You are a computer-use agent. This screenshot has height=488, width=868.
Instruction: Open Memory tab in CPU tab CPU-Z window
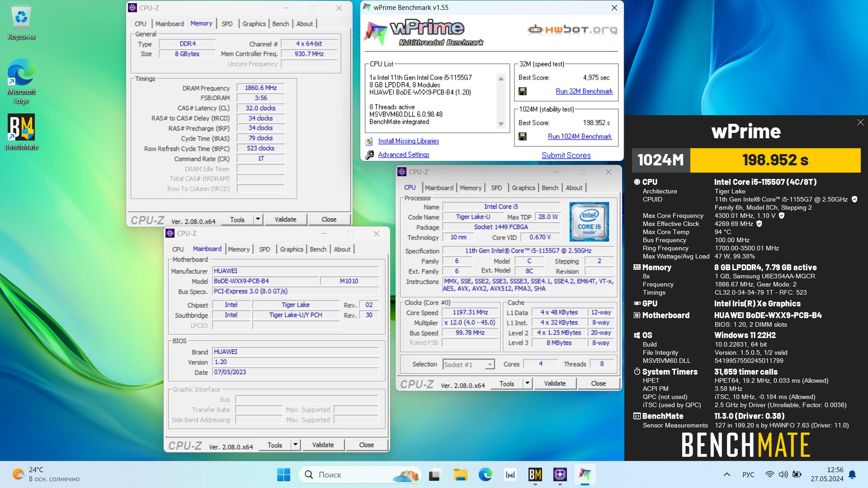tap(471, 188)
